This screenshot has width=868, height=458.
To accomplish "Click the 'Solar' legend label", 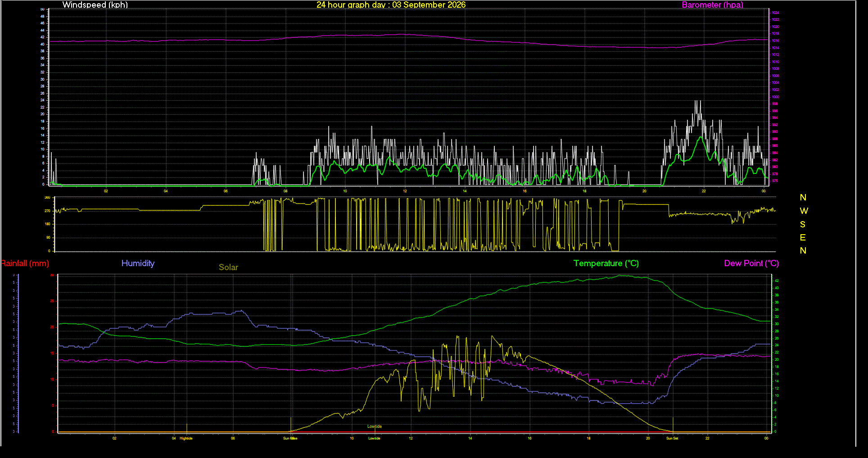I will (x=228, y=268).
